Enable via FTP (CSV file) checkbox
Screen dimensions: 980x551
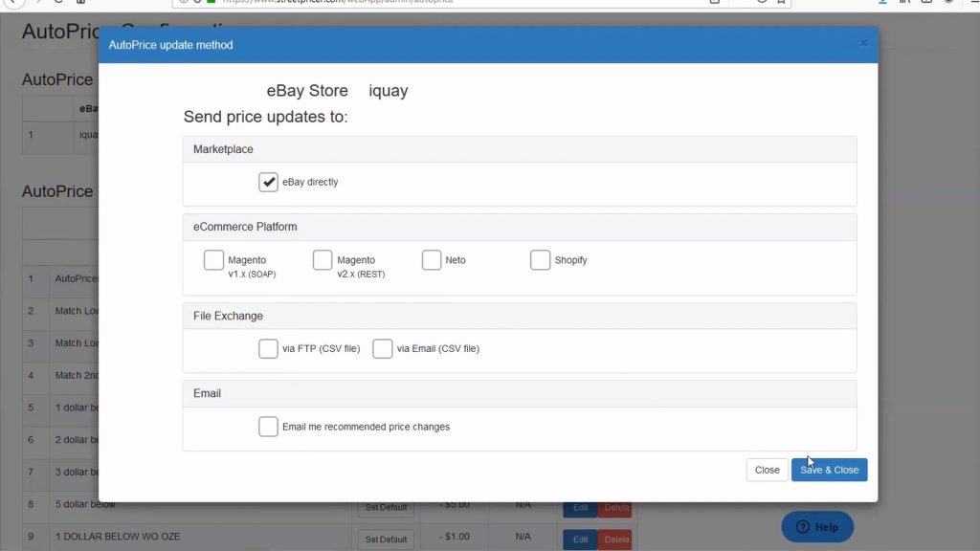click(268, 348)
